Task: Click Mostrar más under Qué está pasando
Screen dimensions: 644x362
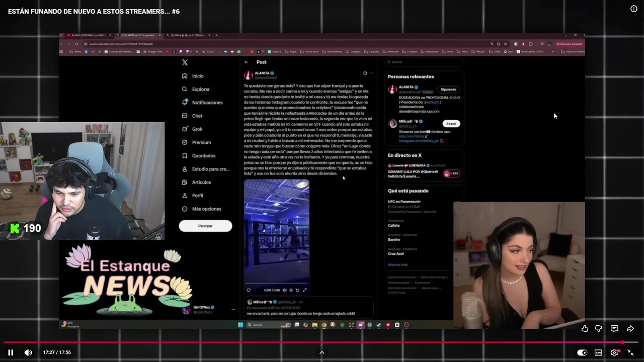Action: pyautogui.click(x=397, y=264)
